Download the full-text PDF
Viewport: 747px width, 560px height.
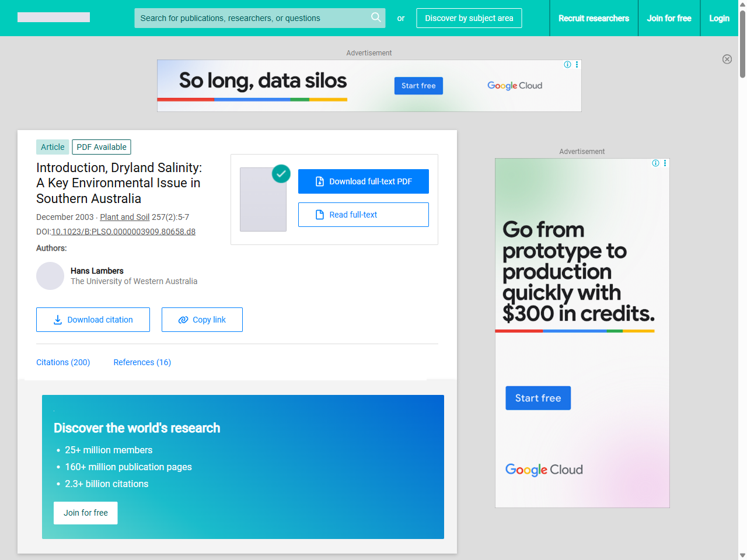(363, 181)
